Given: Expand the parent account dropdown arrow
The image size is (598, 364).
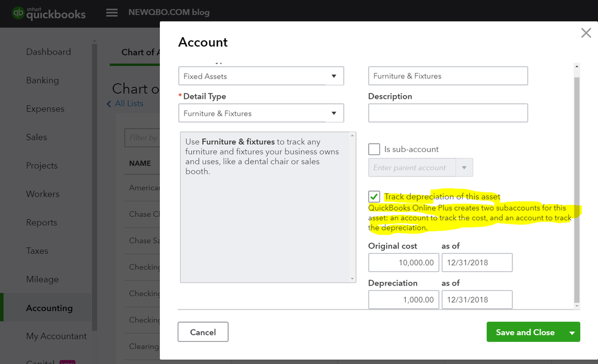Looking at the screenshot, I should click(465, 168).
